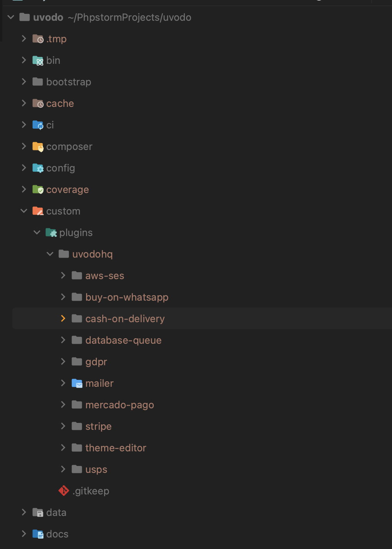
Task: Click the .gitkeep git file icon
Action: (x=64, y=491)
